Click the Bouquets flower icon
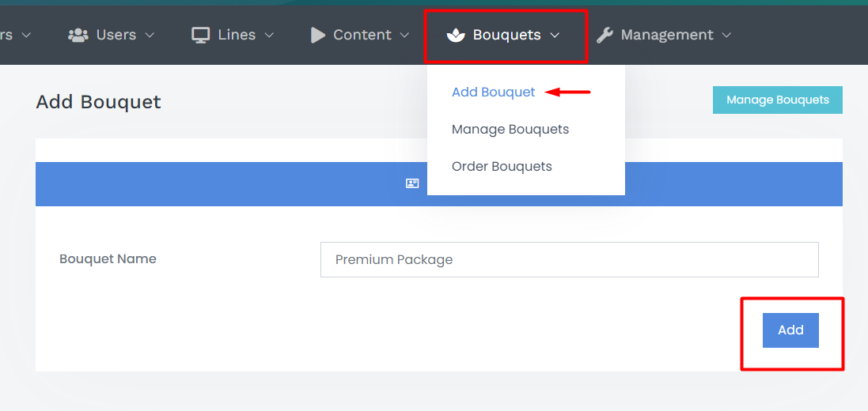 pyautogui.click(x=456, y=36)
